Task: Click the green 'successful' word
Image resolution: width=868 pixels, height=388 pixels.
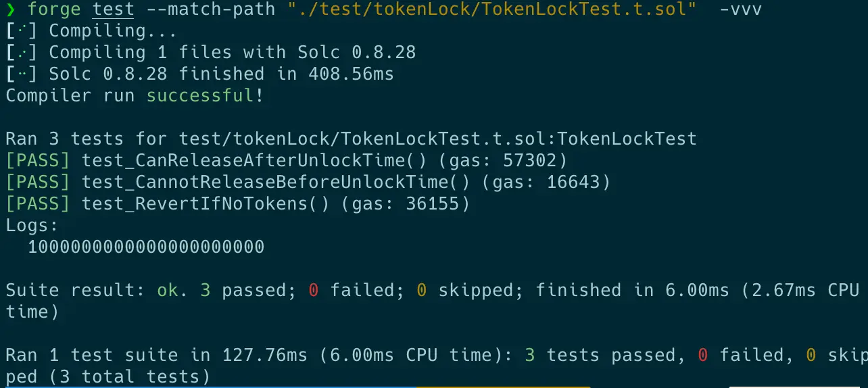Action: click(x=201, y=96)
